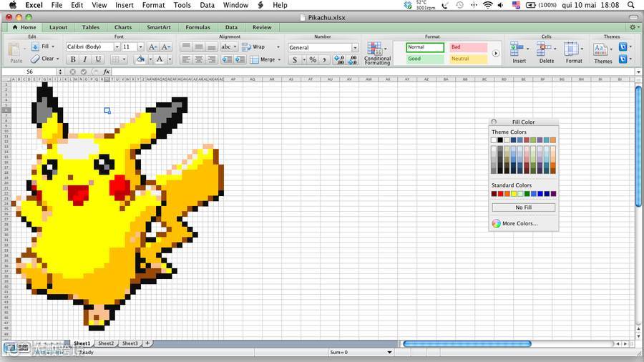Open the abc text orientation dropdown

point(229,47)
